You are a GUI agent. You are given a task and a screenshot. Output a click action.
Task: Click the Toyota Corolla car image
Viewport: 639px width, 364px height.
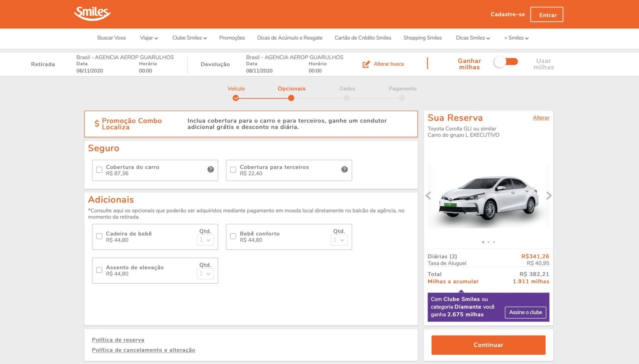click(488, 196)
